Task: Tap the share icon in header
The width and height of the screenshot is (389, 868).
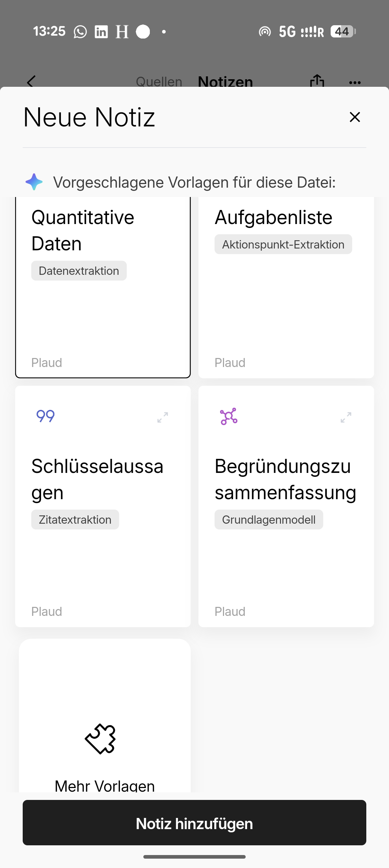Action: click(317, 81)
